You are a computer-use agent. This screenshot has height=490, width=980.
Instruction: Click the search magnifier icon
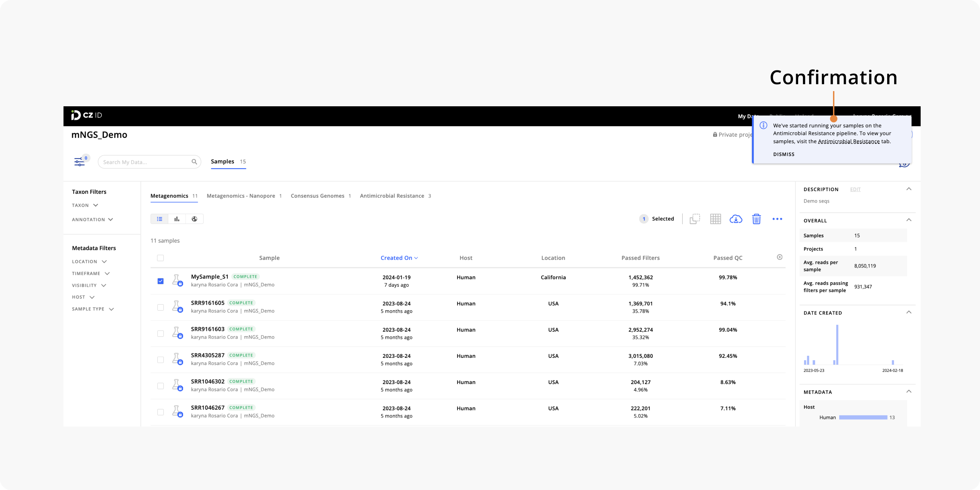(194, 162)
